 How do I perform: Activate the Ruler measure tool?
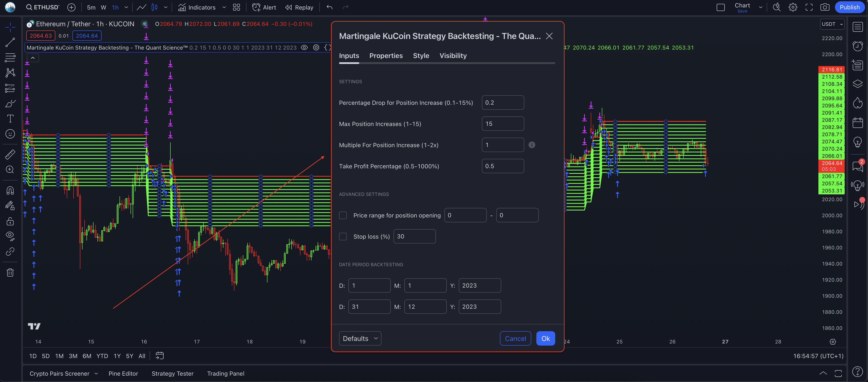tap(10, 155)
